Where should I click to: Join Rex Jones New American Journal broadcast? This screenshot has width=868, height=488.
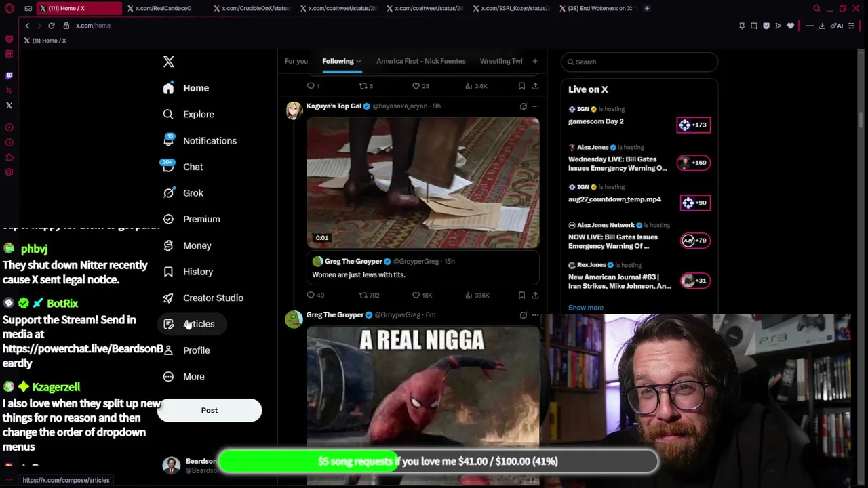695,281
